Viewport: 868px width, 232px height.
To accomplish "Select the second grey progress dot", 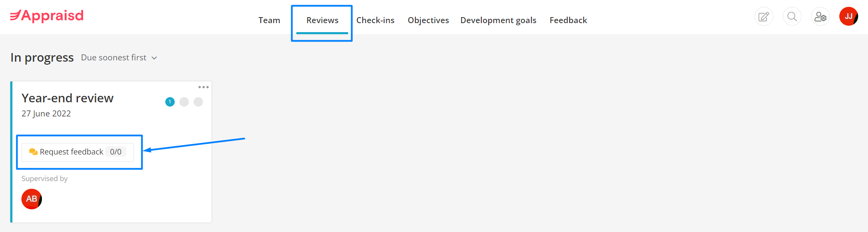I will coord(184,102).
